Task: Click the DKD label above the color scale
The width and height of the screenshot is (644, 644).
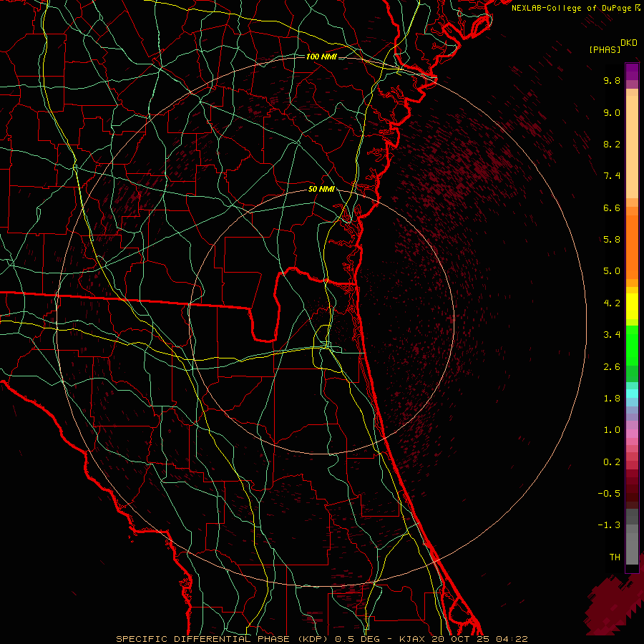Action: coord(629,43)
